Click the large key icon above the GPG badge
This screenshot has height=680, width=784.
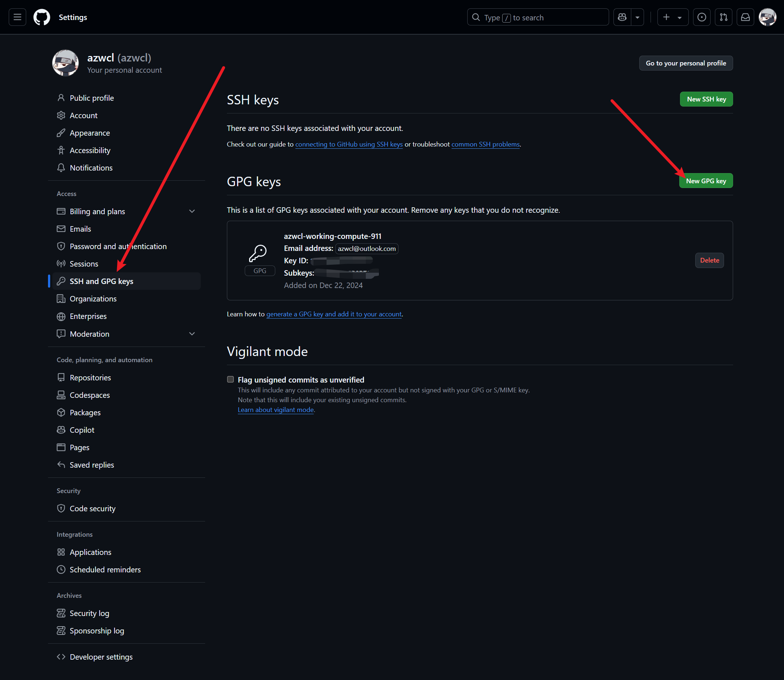(258, 253)
